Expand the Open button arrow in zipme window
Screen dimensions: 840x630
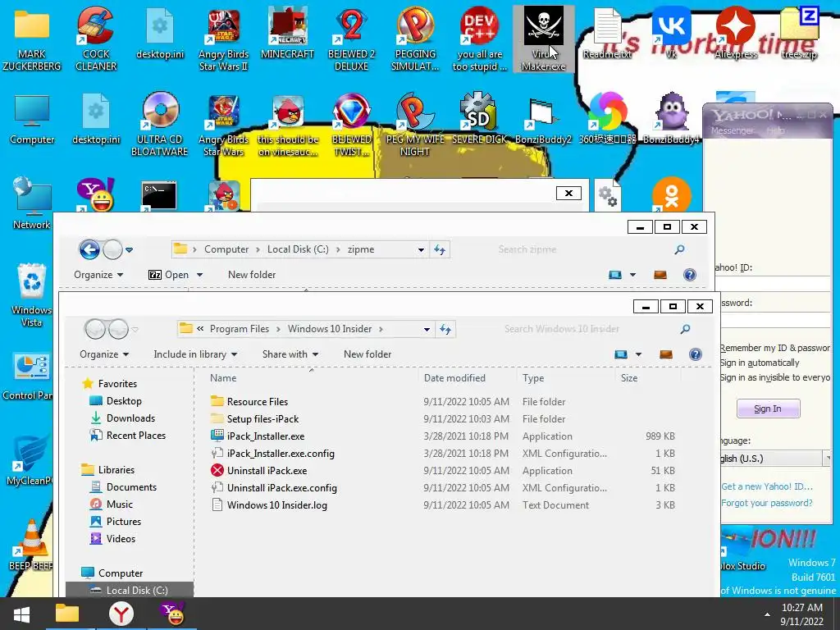pyautogui.click(x=200, y=275)
